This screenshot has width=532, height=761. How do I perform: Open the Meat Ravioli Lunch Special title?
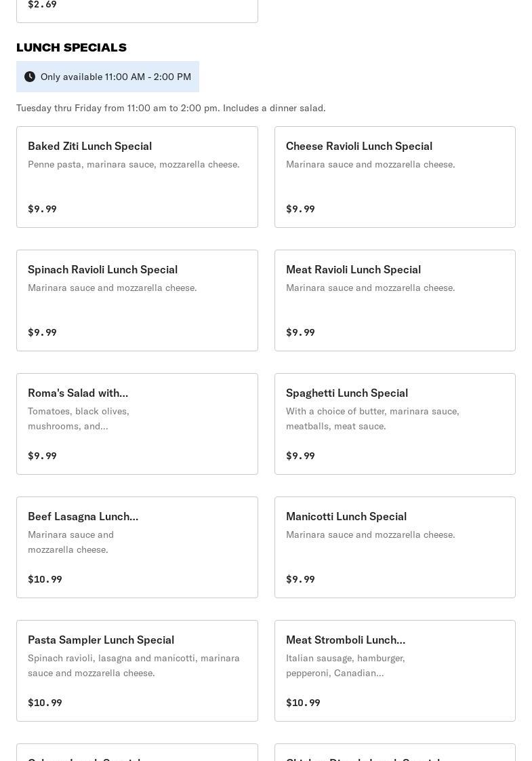click(353, 269)
